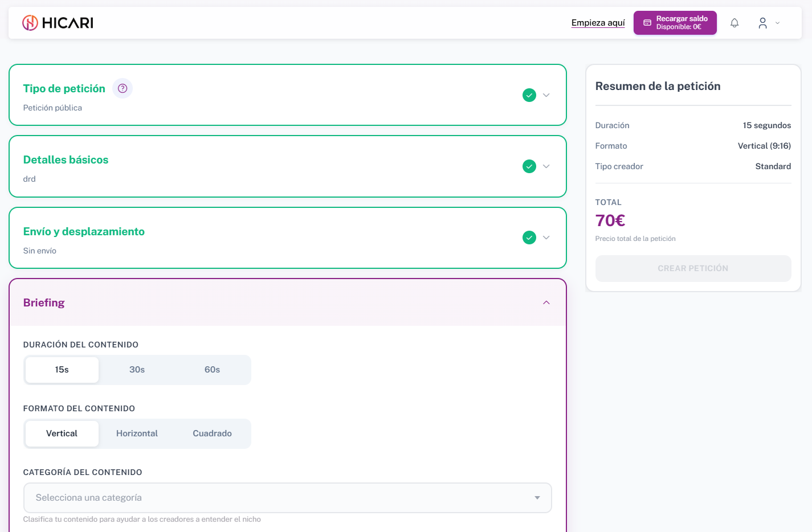Expand the Envío y desplazamiento section chevron
This screenshot has height=532, width=812.
coord(546,238)
